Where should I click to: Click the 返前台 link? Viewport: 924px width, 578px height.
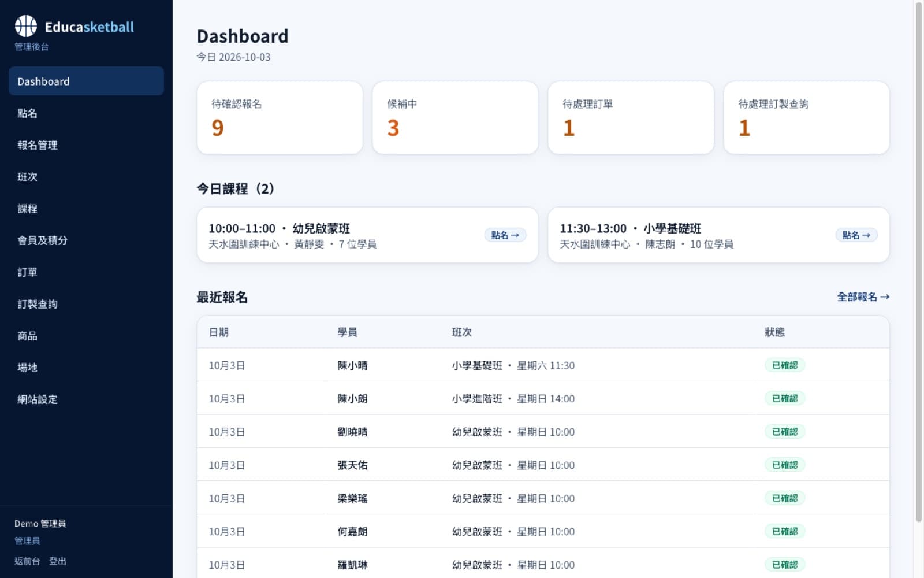point(27,561)
